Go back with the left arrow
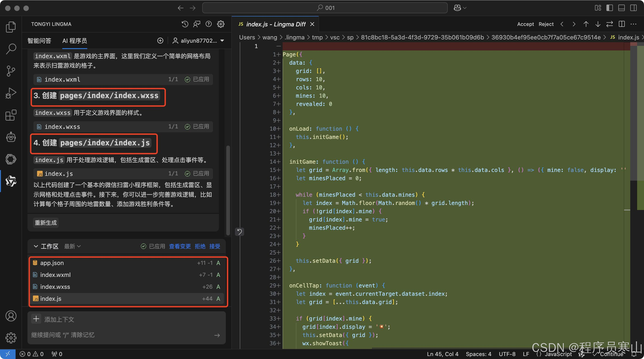The image size is (644, 359). pyautogui.click(x=180, y=8)
